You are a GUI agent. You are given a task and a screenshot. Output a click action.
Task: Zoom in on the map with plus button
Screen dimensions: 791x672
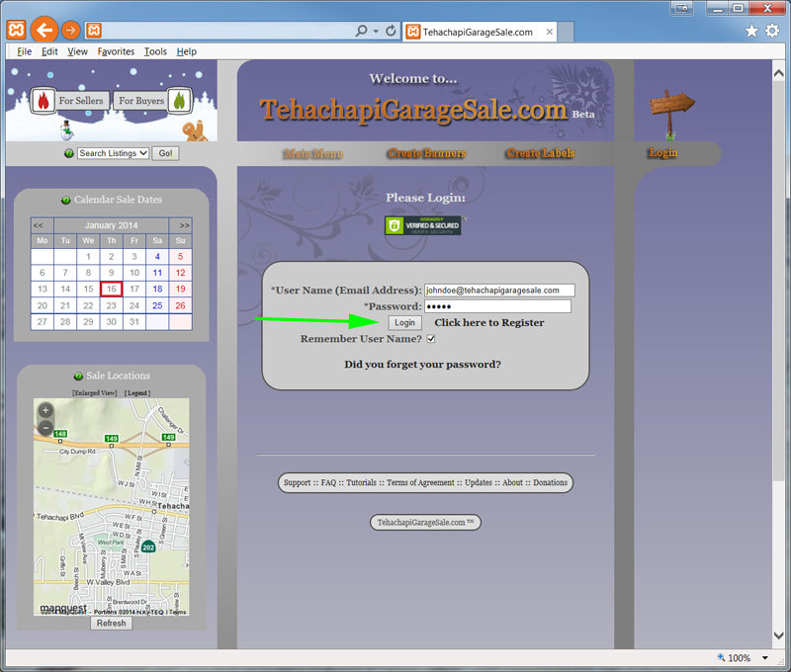tap(45, 410)
